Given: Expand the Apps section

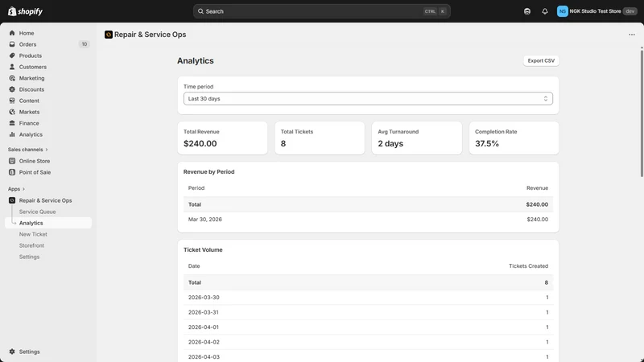Looking at the screenshot, I should click(x=16, y=189).
